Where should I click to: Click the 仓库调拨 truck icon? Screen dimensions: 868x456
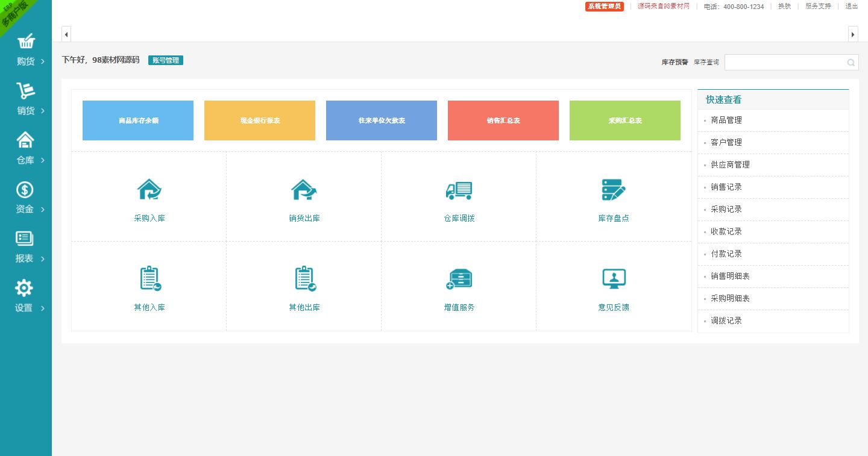point(459,190)
